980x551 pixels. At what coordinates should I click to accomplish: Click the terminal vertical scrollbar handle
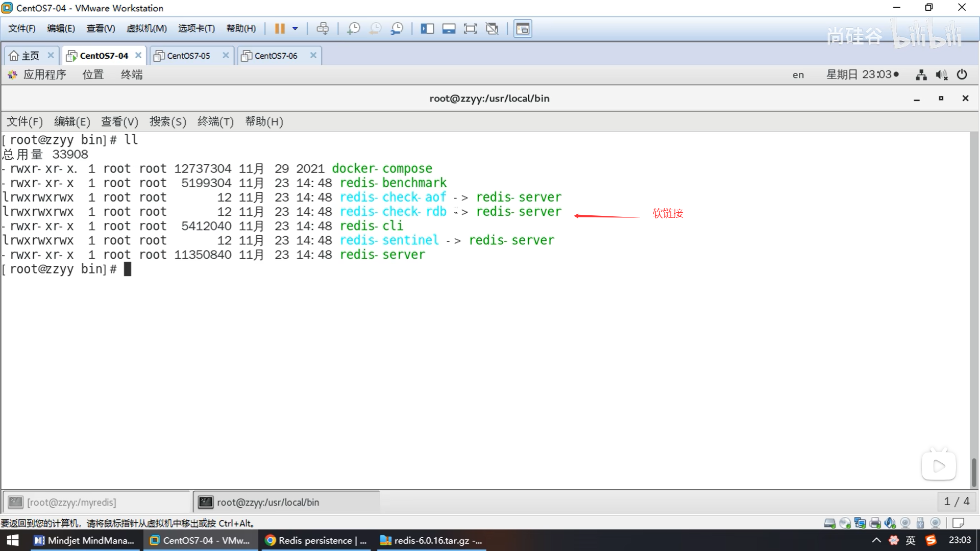974,472
